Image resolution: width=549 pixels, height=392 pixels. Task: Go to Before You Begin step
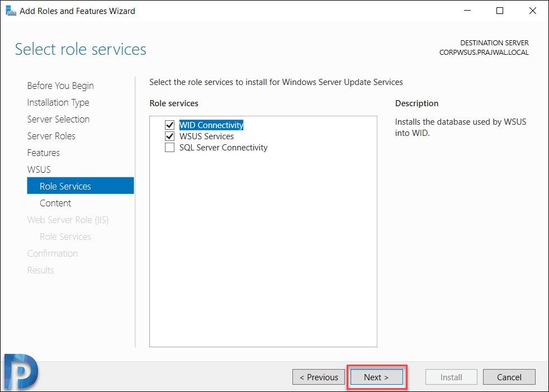pos(60,86)
